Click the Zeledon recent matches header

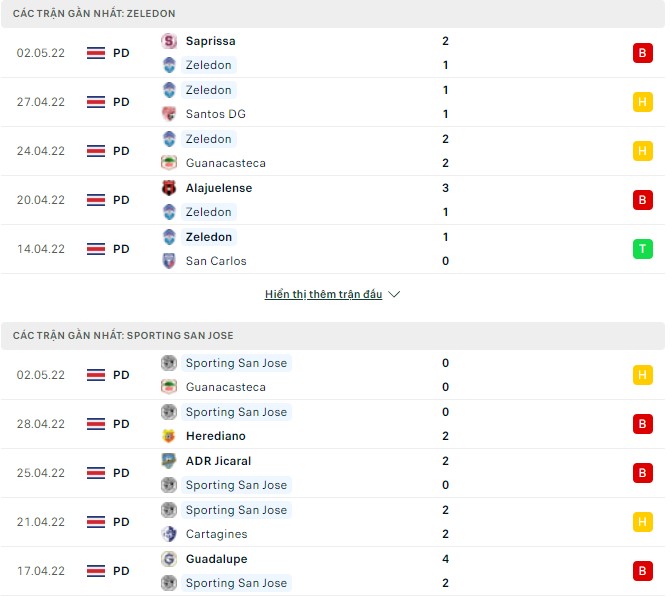pyautogui.click(x=95, y=13)
